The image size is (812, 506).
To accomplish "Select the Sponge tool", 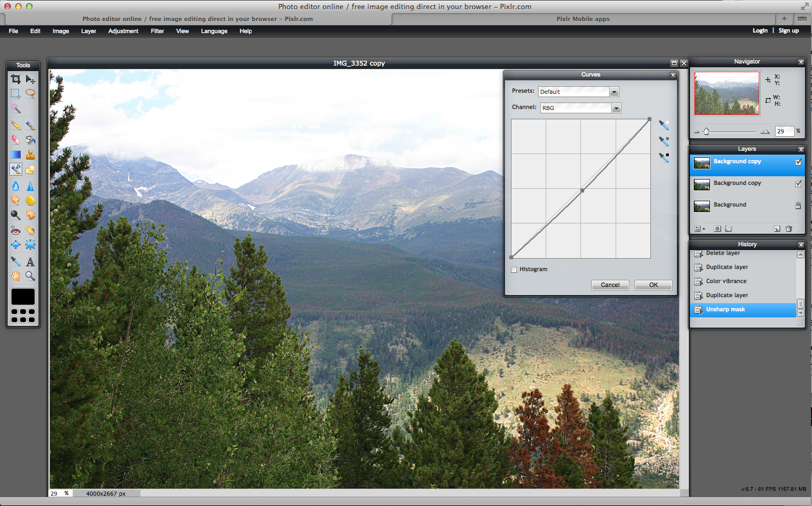I will coord(30,201).
